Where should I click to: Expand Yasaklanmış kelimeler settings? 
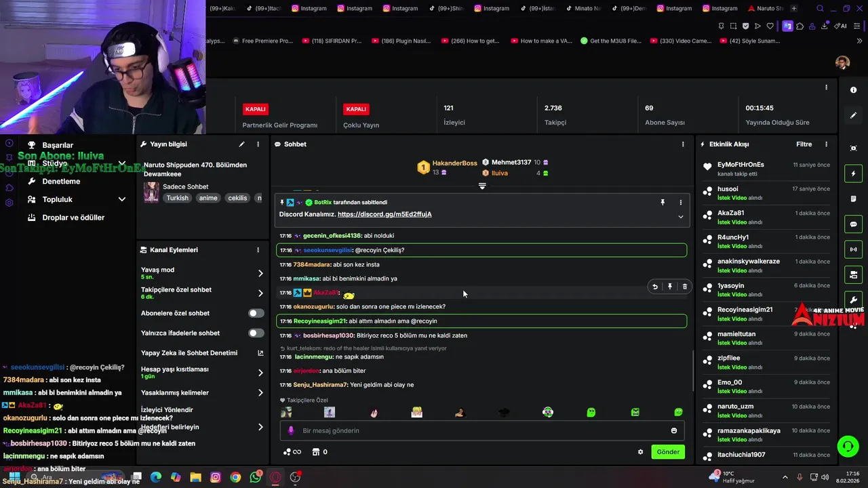(x=260, y=392)
